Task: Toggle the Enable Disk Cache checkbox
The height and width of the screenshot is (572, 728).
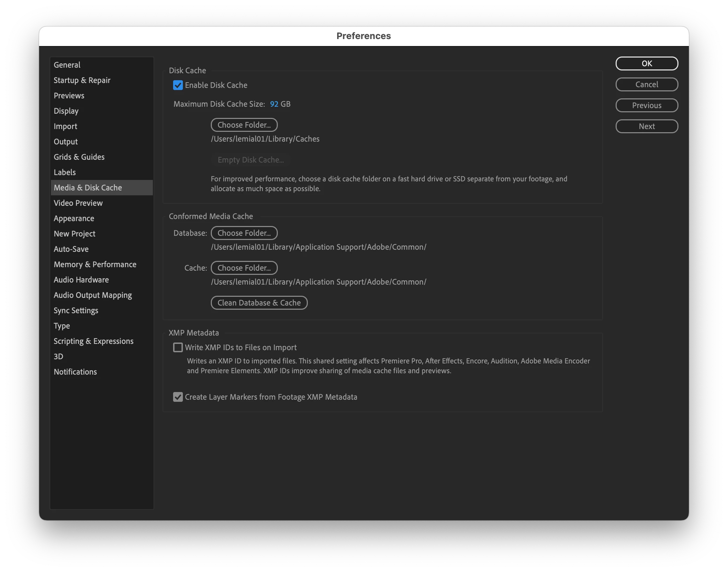Action: pos(178,85)
